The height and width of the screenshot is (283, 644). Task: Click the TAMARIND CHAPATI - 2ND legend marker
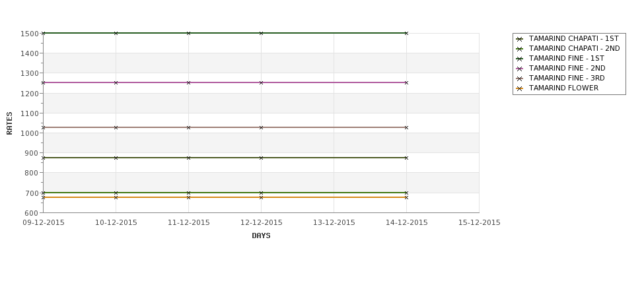click(x=520, y=49)
